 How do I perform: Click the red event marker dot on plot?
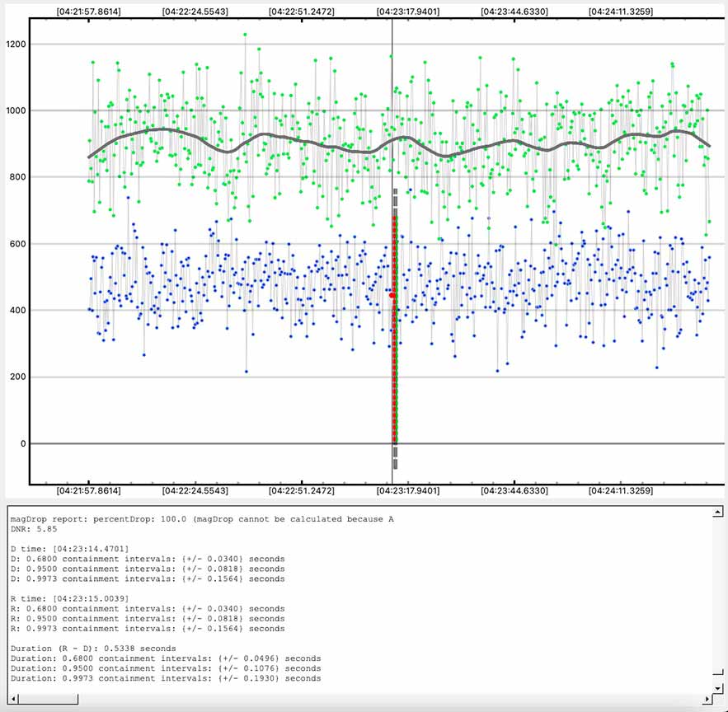click(392, 295)
